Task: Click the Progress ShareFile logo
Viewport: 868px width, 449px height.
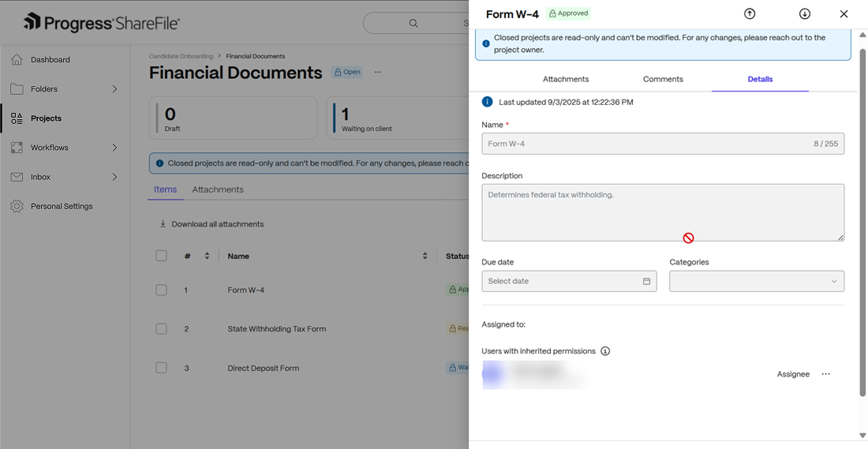Action: tap(102, 23)
